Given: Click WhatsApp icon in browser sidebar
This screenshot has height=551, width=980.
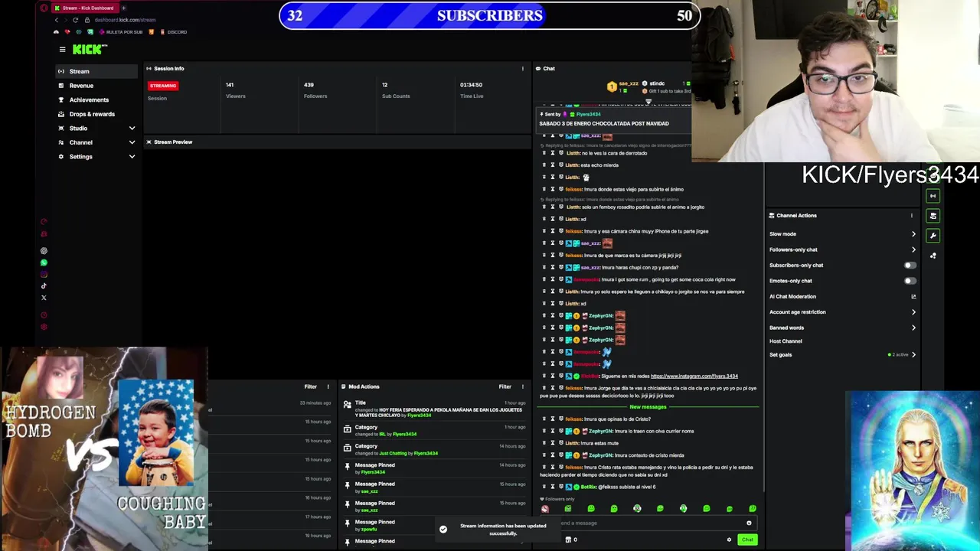Looking at the screenshot, I should click(44, 262).
